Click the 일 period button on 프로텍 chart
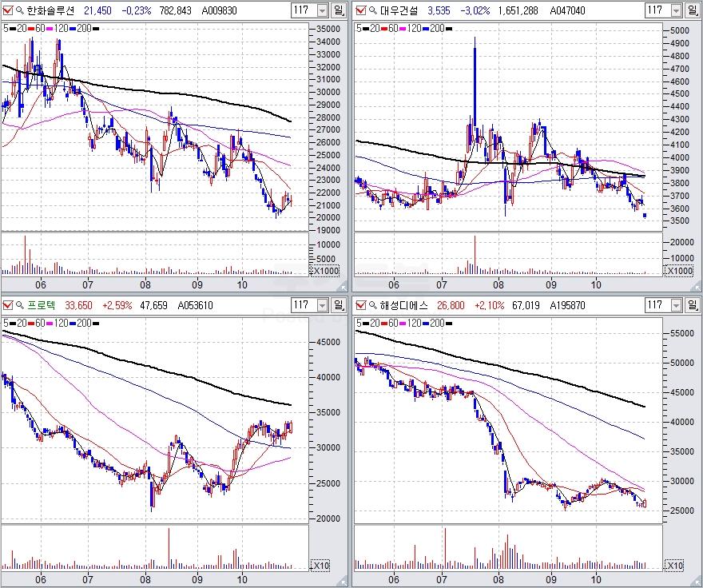Image resolution: width=703 pixels, height=588 pixels. [340, 304]
